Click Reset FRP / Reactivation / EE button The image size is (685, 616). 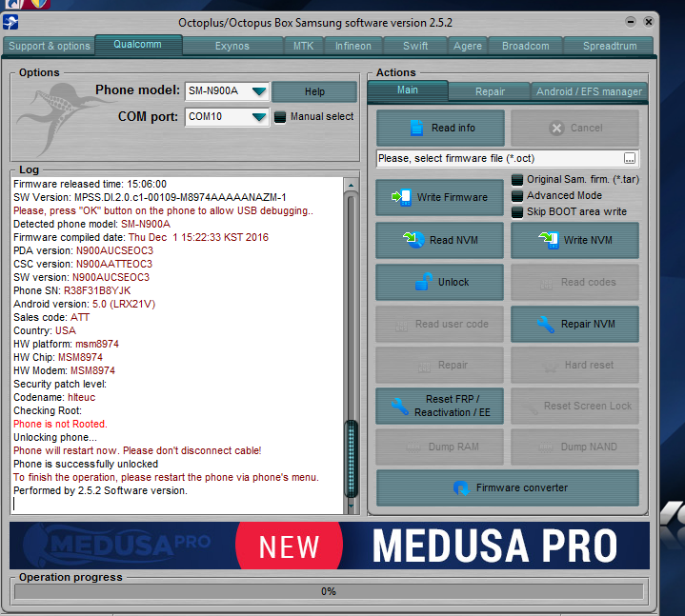(439, 406)
